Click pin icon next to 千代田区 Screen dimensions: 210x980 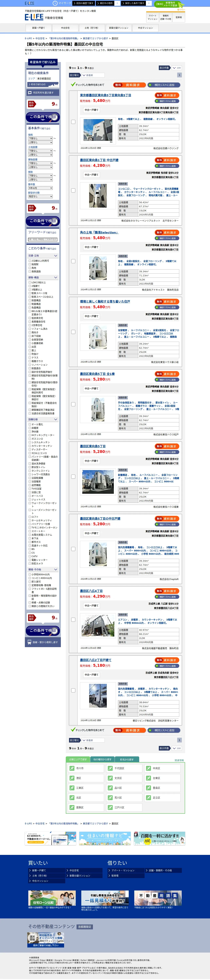tap(110, 768)
